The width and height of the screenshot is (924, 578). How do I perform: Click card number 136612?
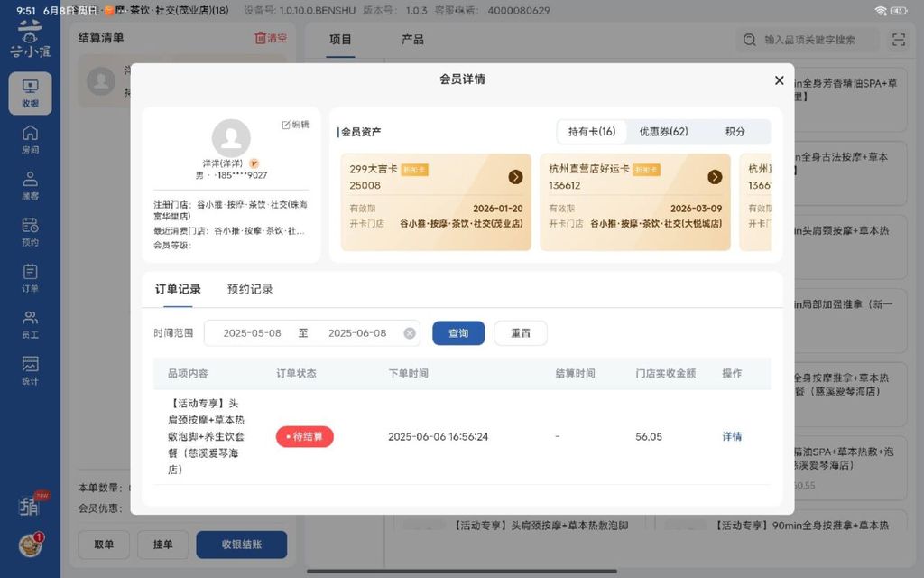565,185
